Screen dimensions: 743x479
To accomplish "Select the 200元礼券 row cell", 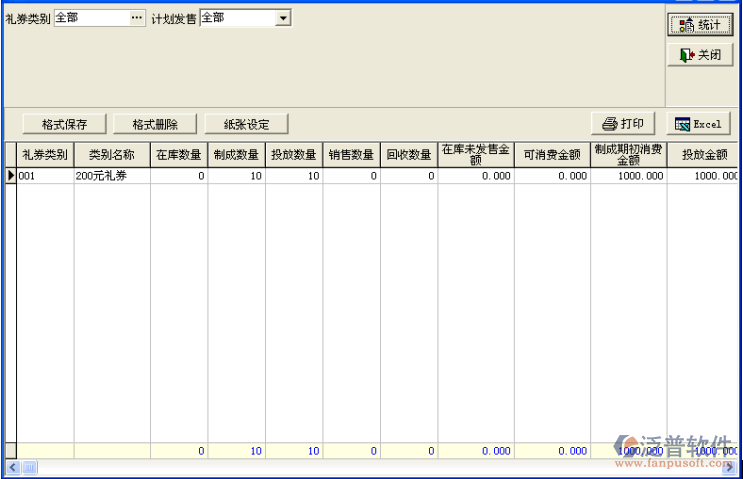I will tap(112, 176).
